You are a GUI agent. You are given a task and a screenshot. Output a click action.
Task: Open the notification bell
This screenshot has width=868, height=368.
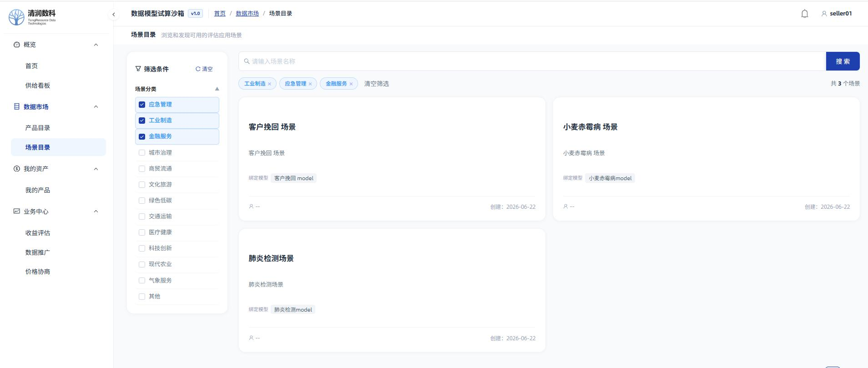[804, 14]
